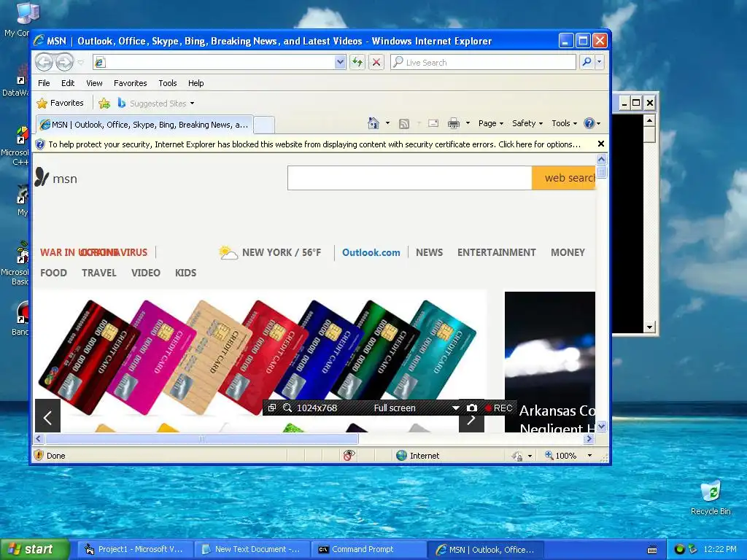Viewport: 747px width, 560px height.
Task: Print the page with the printer icon
Action: click(454, 123)
